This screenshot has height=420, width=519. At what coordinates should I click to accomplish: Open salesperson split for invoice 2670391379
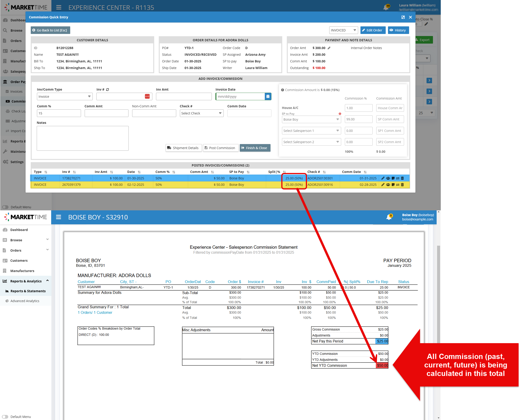coord(388,185)
